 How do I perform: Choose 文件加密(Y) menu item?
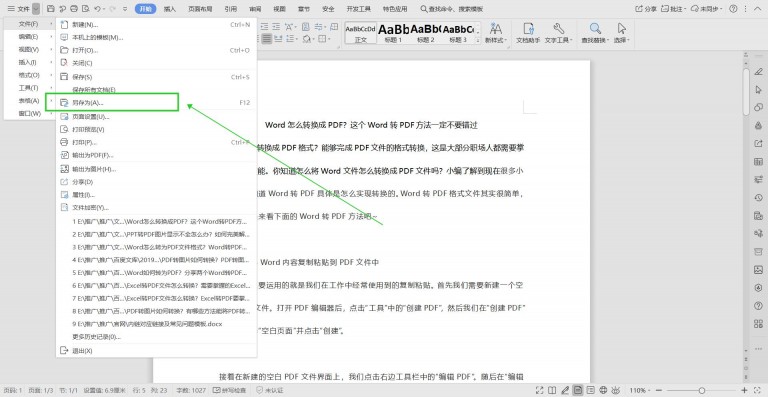tap(156, 208)
